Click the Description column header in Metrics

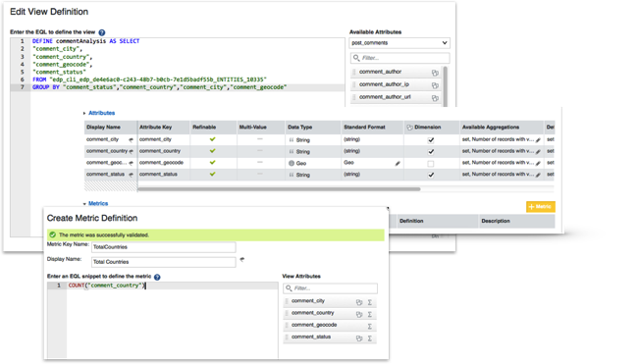pyautogui.click(x=516, y=221)
